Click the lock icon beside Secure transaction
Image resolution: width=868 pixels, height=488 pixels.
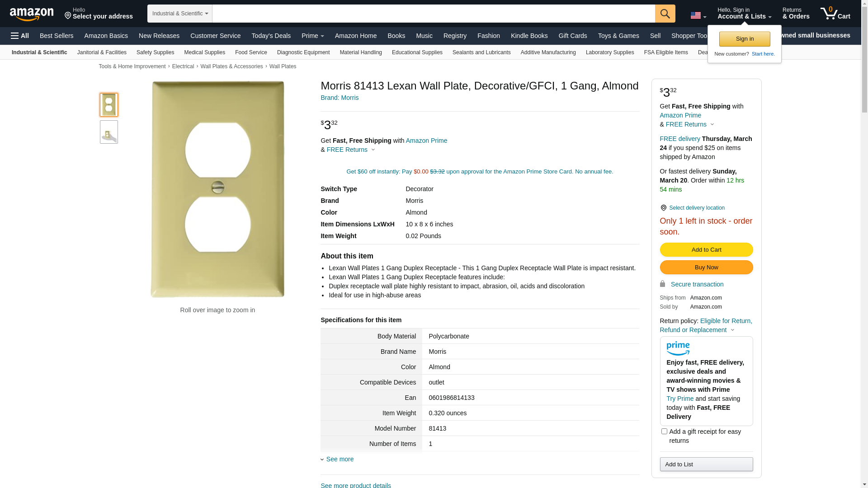pos(662,284)
